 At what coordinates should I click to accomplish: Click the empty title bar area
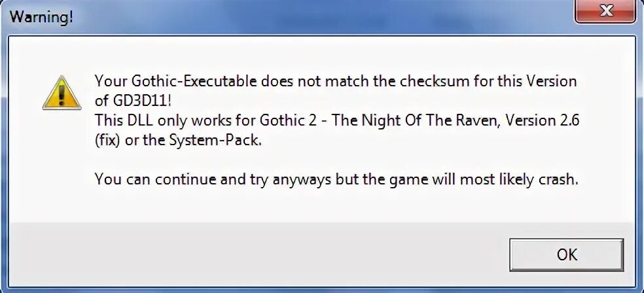coord(320,17)
